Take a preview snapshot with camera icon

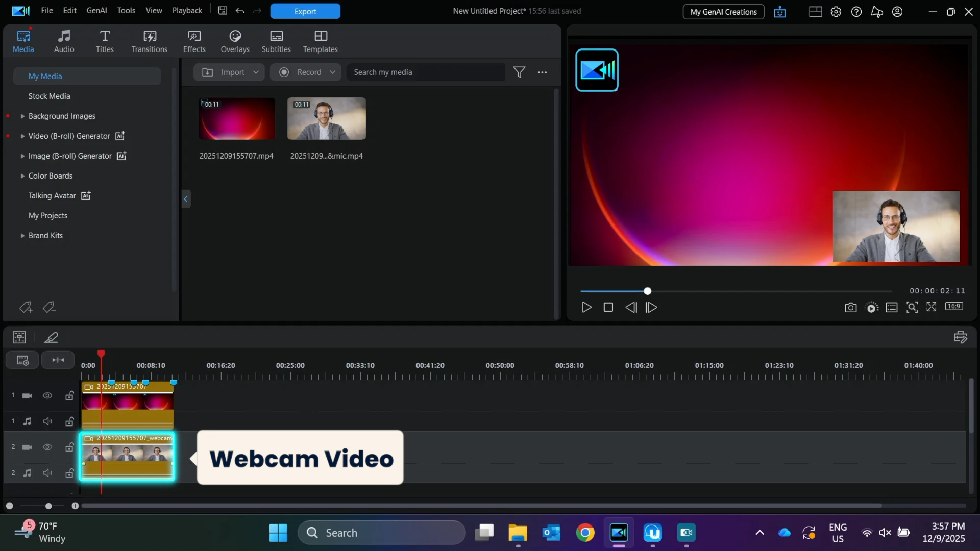pos(850,307)
